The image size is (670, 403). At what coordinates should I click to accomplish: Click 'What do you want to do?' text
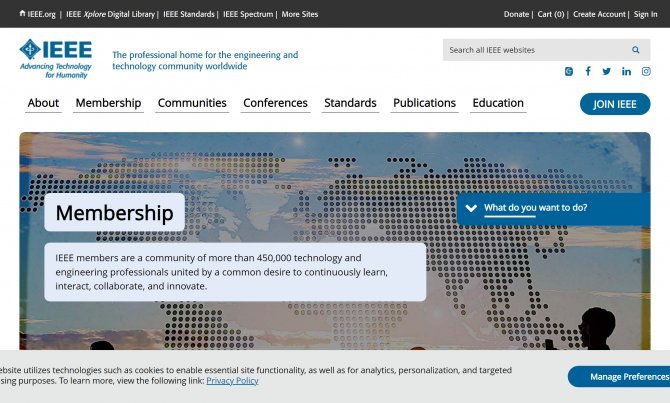(535, 208)
